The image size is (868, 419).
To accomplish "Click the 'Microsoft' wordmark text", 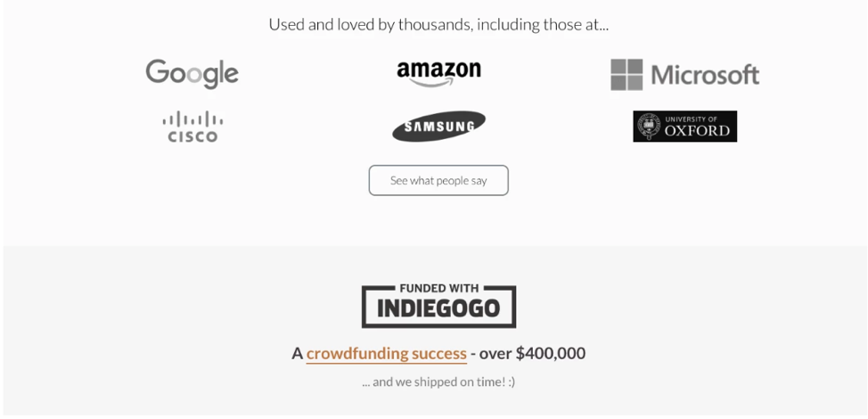I will point(705,76).
